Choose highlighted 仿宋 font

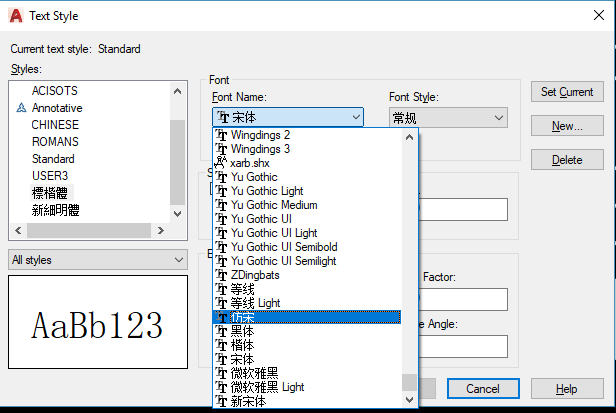click(x=307, y=317)
